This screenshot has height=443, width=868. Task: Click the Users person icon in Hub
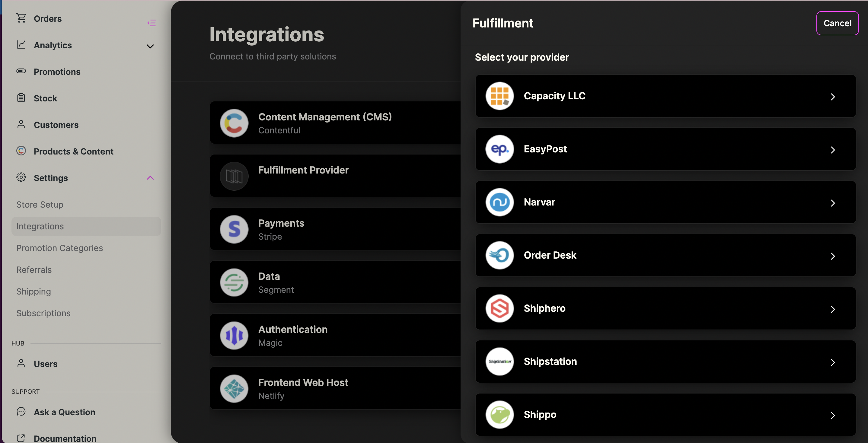point(21,363)
